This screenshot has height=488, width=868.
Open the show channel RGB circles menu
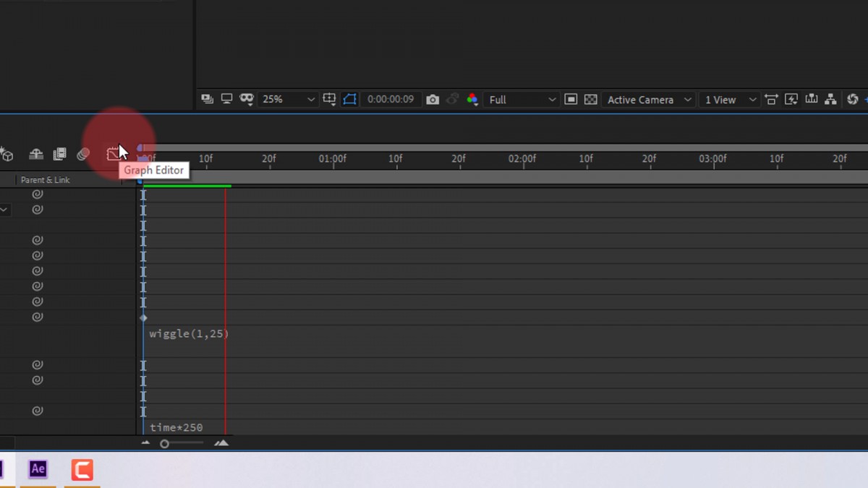point(473,100)
